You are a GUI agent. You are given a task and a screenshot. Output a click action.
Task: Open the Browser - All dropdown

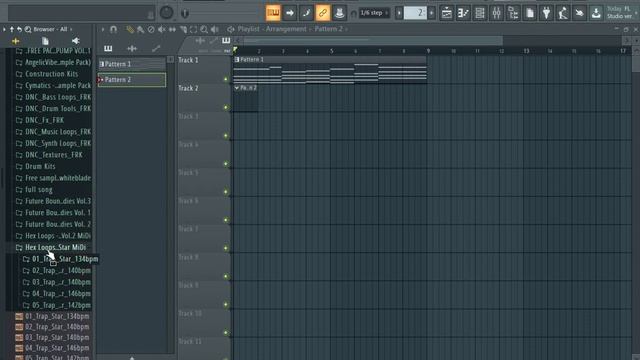(x=53, y=29)
